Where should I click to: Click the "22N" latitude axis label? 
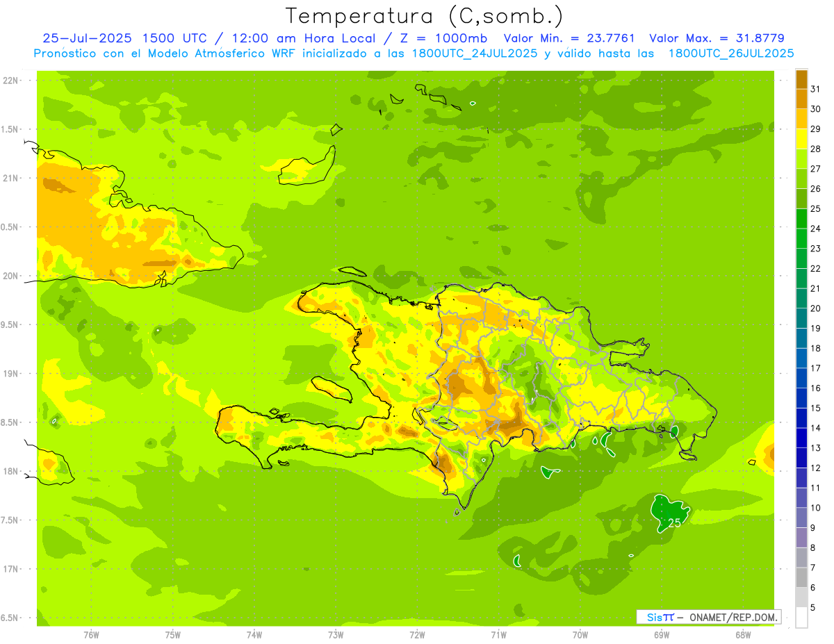(10, 80)
